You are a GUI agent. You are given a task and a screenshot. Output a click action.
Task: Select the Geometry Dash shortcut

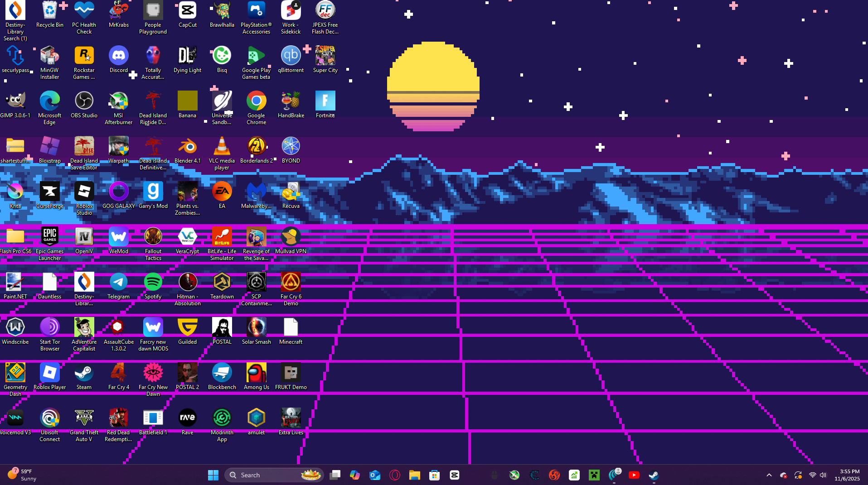click(15, 373)
